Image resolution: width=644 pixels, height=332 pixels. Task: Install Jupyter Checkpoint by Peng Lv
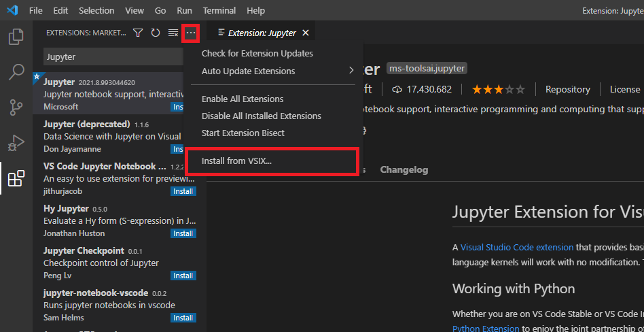click(183, 276)
